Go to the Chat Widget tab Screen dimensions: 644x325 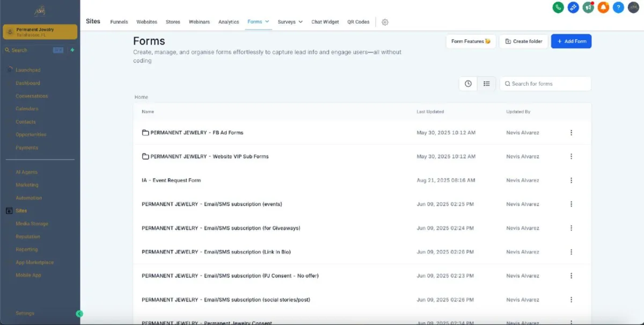(325, 22)
